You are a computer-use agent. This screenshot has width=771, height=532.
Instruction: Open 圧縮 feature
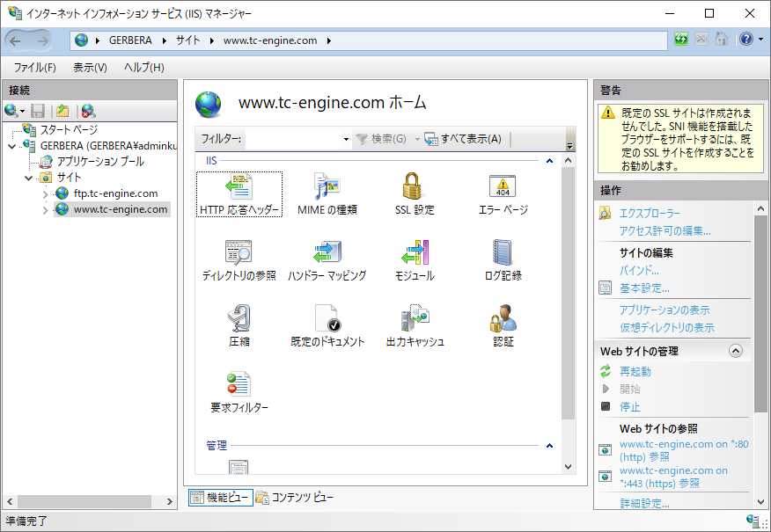(239, 325)
